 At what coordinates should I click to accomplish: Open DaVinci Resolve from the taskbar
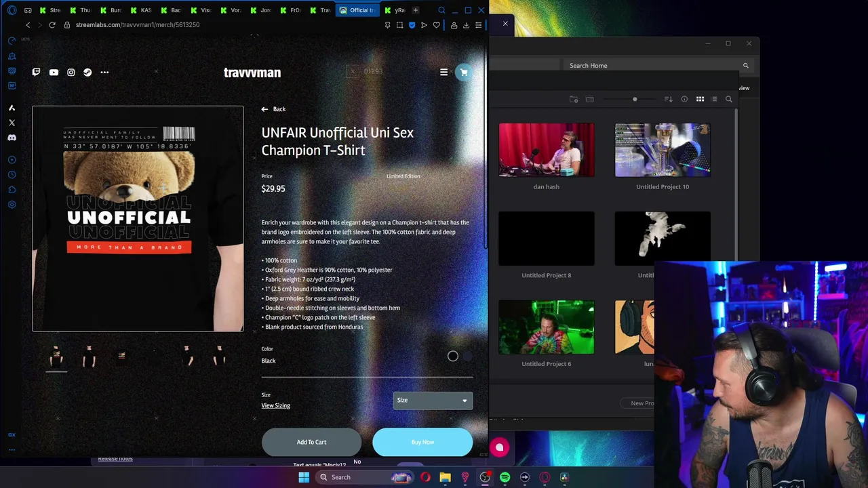click(564, 477)
